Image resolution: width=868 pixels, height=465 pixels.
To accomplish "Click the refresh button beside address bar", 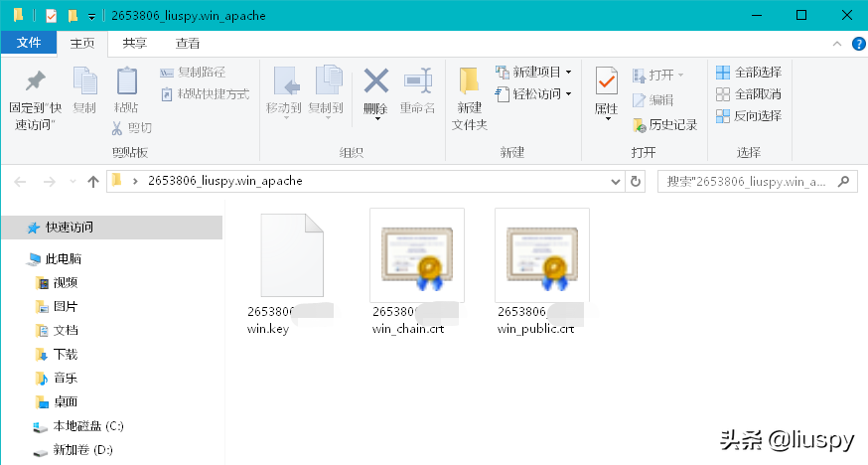I will (x=637, y=182).
